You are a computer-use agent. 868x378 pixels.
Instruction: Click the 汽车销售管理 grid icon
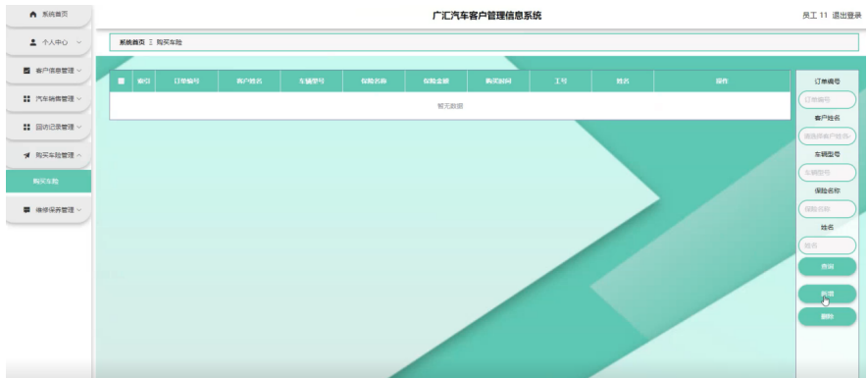pos(26,98)
